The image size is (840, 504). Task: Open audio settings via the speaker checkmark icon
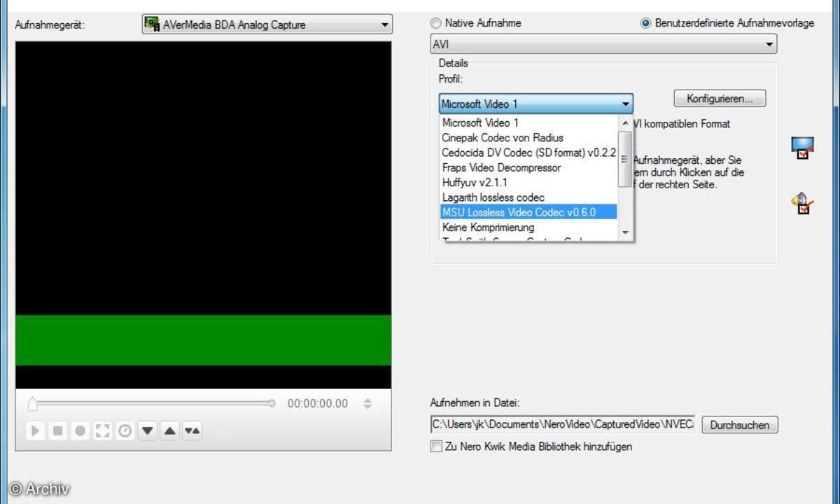pos(801,204)
